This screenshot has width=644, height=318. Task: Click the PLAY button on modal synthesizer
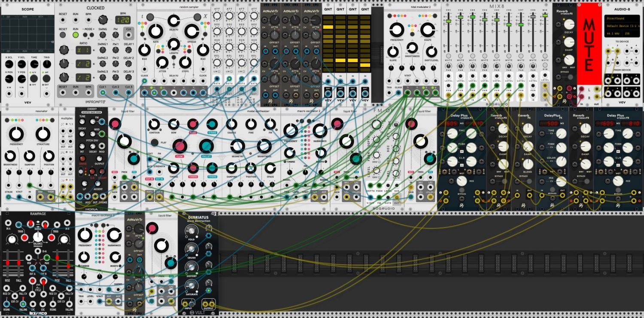pyautogui.click(x=154, y=142)
